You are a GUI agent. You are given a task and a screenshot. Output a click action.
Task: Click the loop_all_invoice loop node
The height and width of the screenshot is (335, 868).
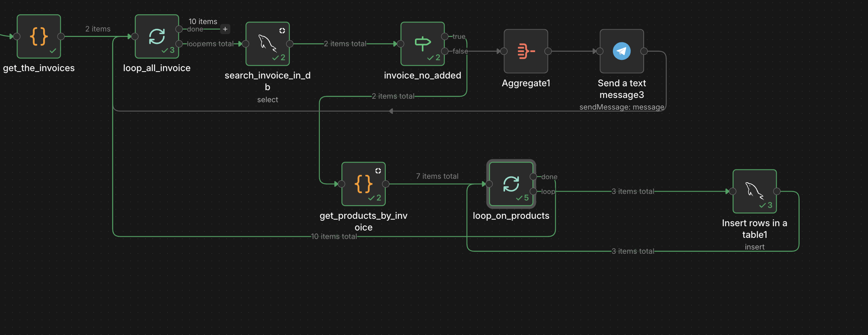pos(157,37)
